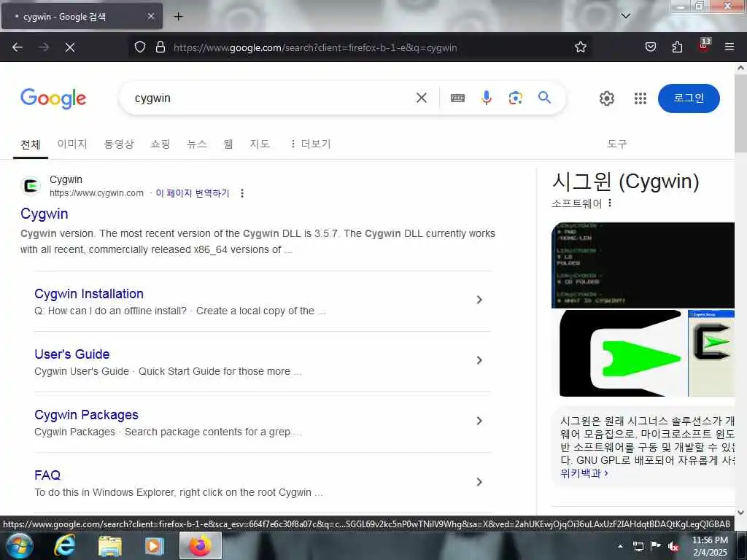747x560 pixels.
Task: Open the clock showing 11:56 PM
Action: tap(710, 546)
